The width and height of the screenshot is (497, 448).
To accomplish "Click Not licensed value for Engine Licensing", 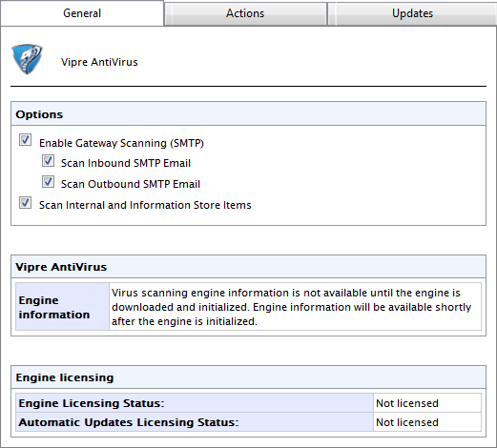I will coord(407,403).
